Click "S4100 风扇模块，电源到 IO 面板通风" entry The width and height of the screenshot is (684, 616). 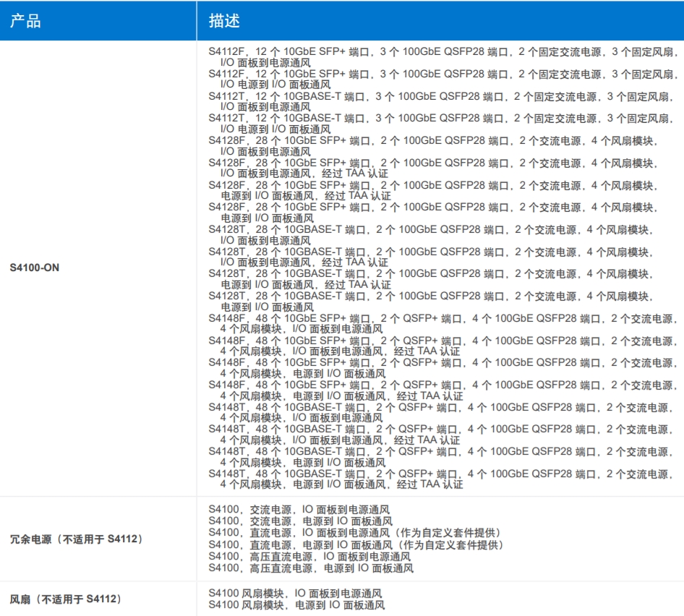pos(296,604)
